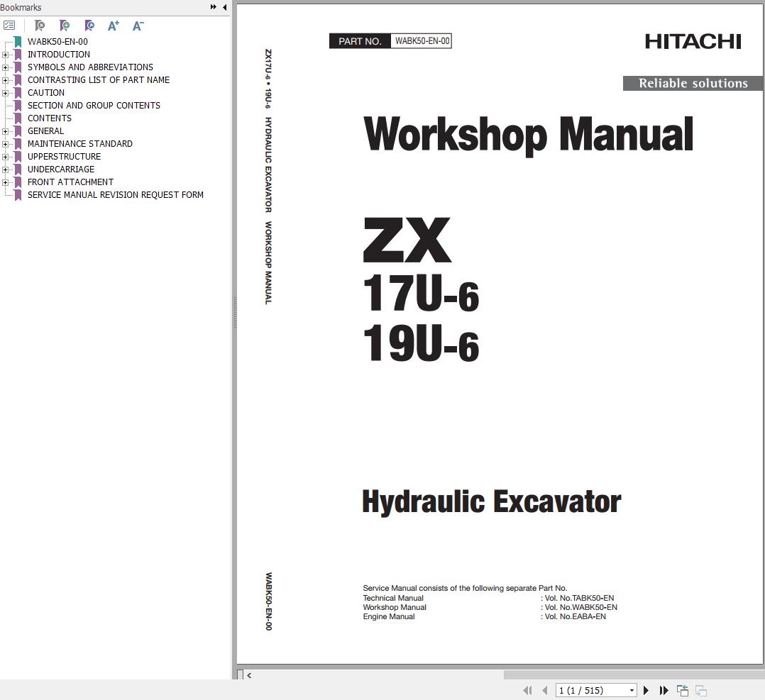Expand the UNDERCARRIAGE bookmark
This screenshot has width=765, height=700.
(6, 170)
